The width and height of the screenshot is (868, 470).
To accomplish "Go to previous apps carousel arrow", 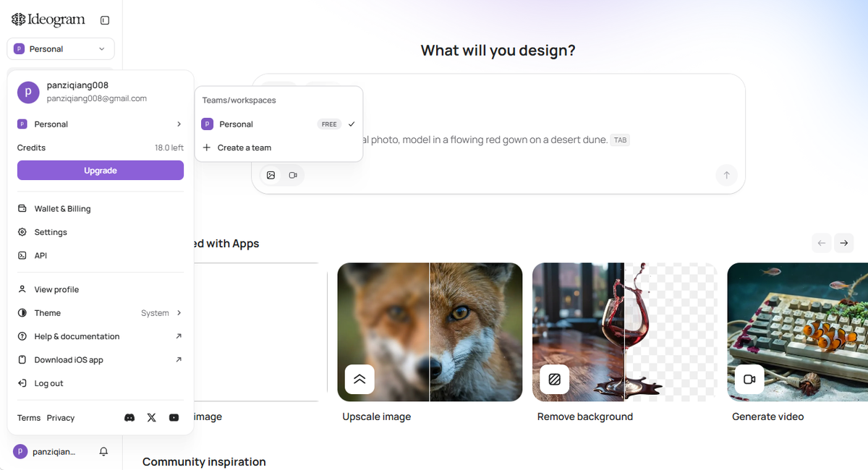I will click(x=821, y=243).
